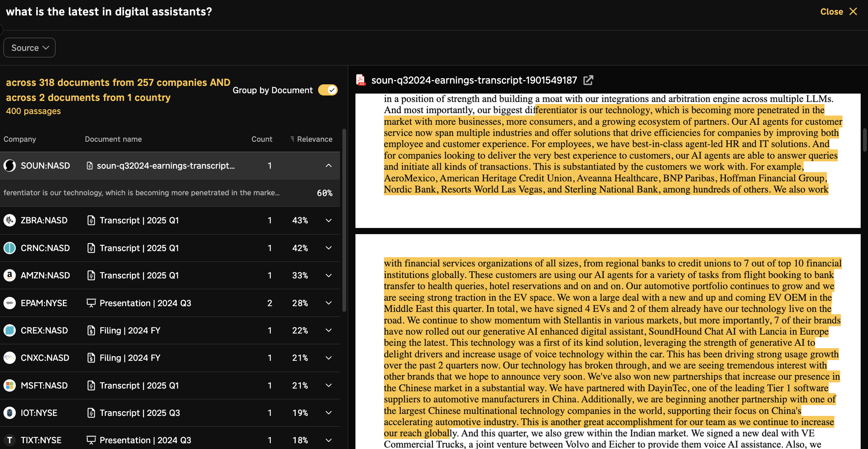Viewport: 868px width, 449px height.
Task: Click the EPAM company logo icon
Action: pos(10,303)
